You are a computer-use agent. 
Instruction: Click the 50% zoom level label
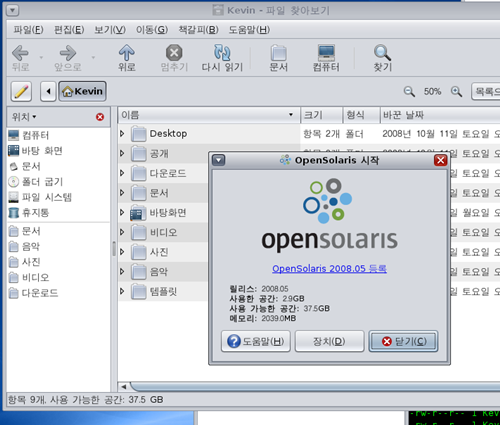tap(432, 91)
